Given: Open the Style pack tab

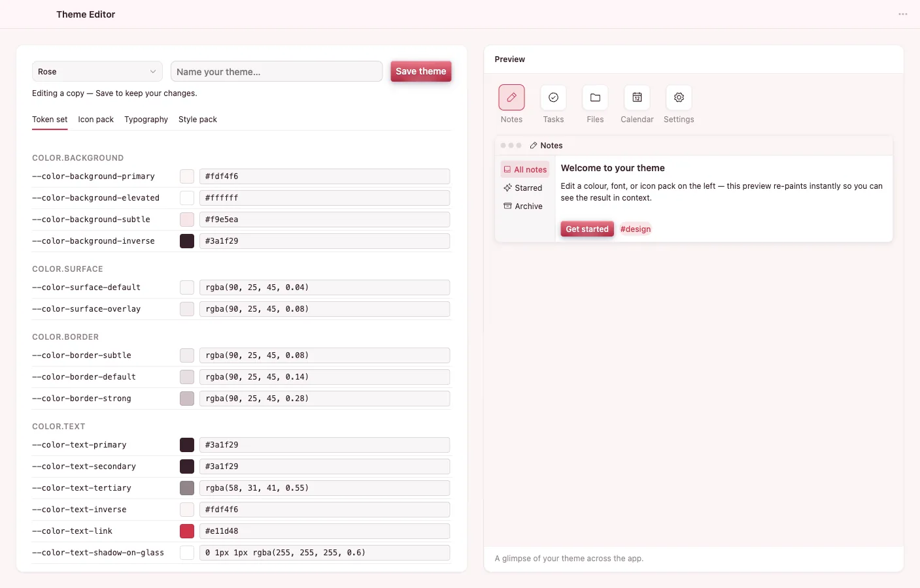Looking at the screenshot, I should 197,120.
